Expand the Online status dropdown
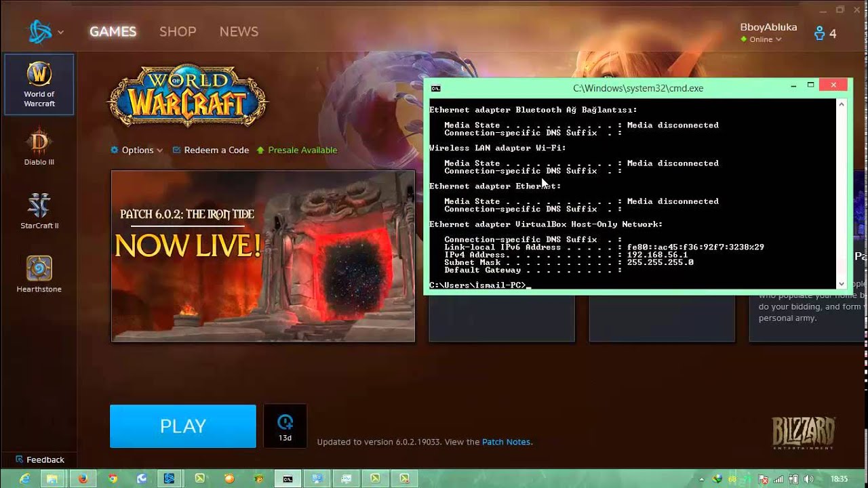The image size is (868, 488). point(761,39)
